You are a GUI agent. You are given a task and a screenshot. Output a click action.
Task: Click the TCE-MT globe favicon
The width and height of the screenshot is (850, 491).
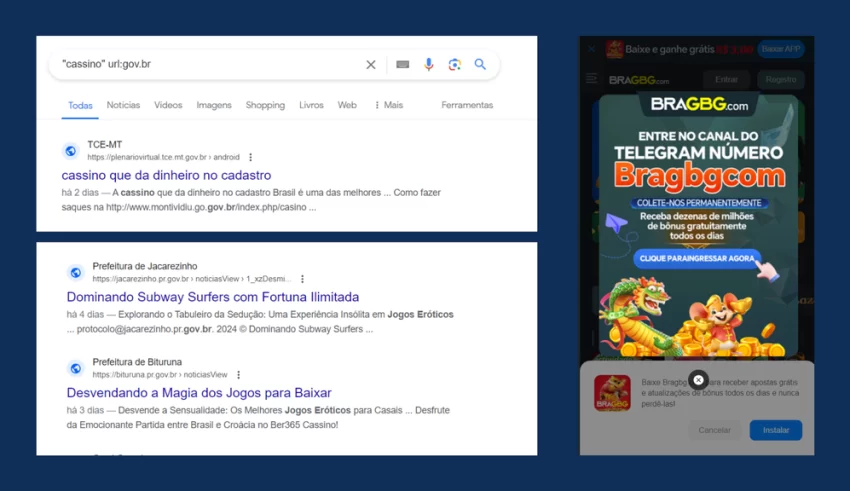coord(70,151)
